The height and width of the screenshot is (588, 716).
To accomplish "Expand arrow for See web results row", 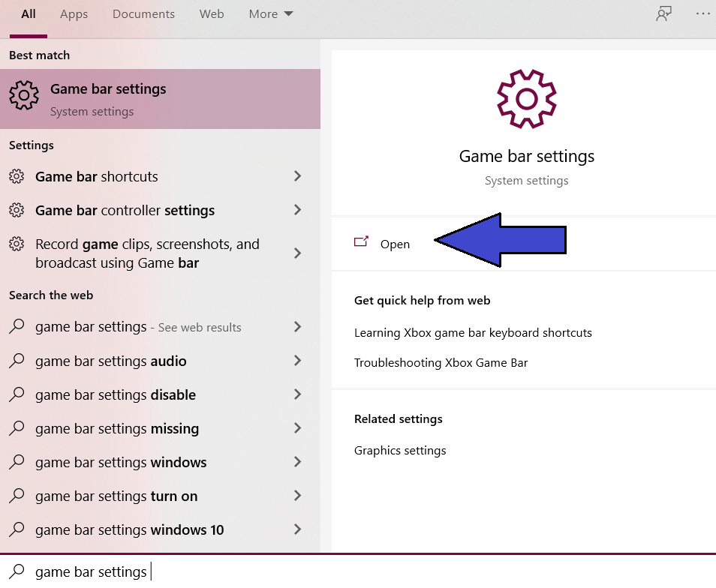I will [297, 326].
